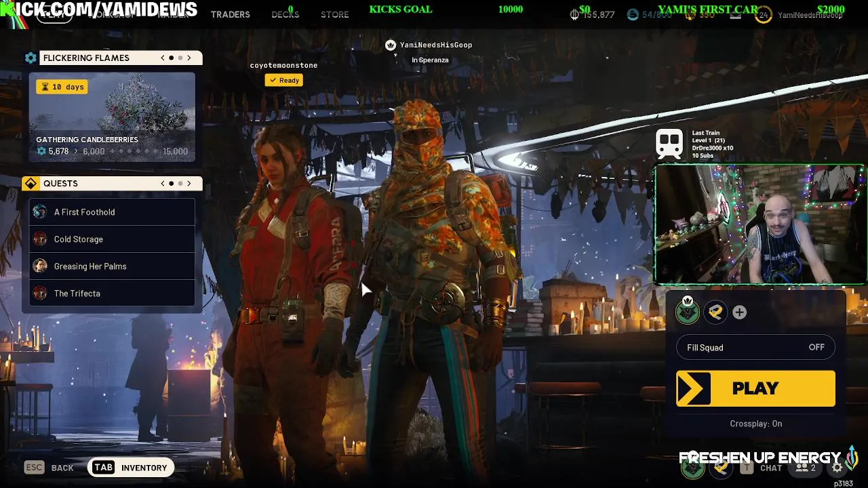Open the CHAT button

tap(762, 468)
